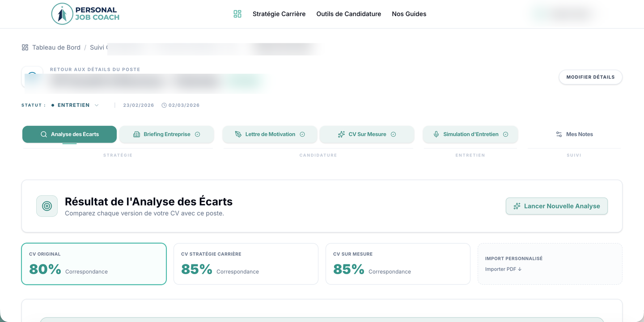Open the Nos Guides menu
This screenshot has height=322, width=644.
coord(409,14)
